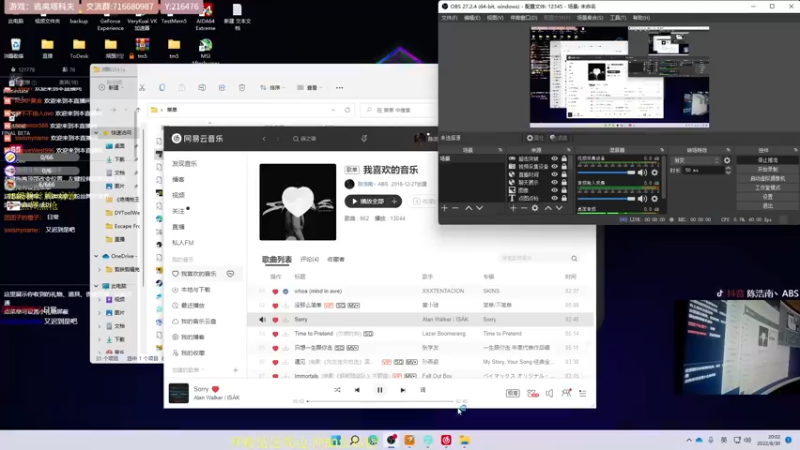Image resolution: width=800 pixels, height=450 pixels.
Task: Create a new playlist with sidebar plus
Action: [235, 370]
